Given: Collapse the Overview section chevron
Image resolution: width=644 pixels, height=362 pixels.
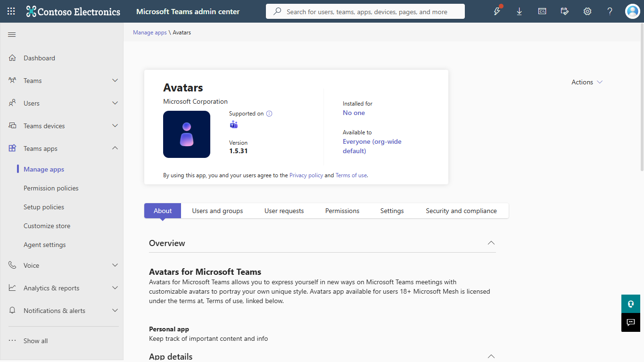Looking at the screenshot, I should (491, 243).
